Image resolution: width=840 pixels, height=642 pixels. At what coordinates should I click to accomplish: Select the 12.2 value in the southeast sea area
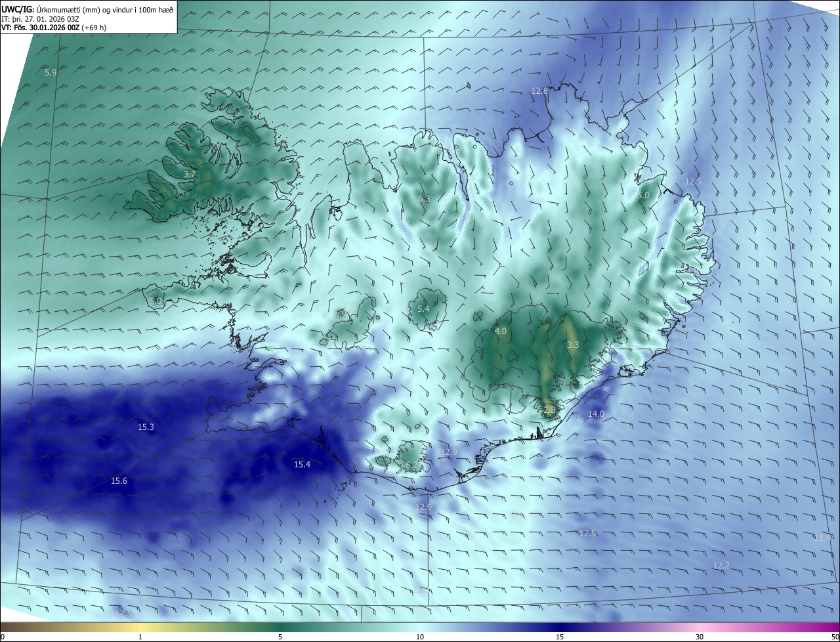(x=721, y=565)
